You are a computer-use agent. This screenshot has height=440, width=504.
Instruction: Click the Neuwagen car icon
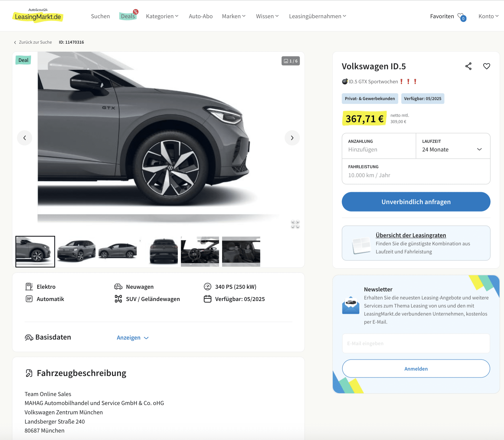pyautogui.click(x=118, y=287)
